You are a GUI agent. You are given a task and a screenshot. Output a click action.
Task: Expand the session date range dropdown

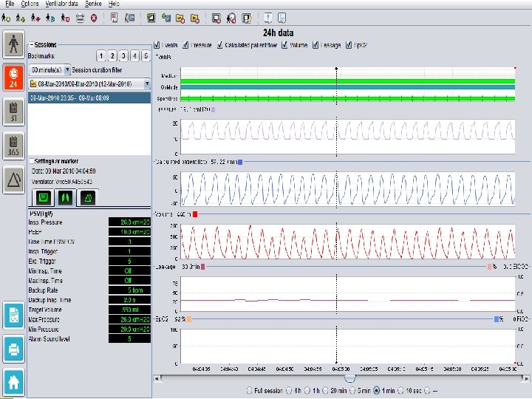[x=147, y=83]
